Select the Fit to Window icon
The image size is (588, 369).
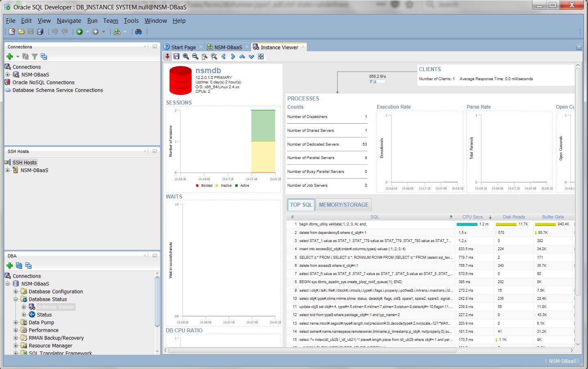(261, 57)
